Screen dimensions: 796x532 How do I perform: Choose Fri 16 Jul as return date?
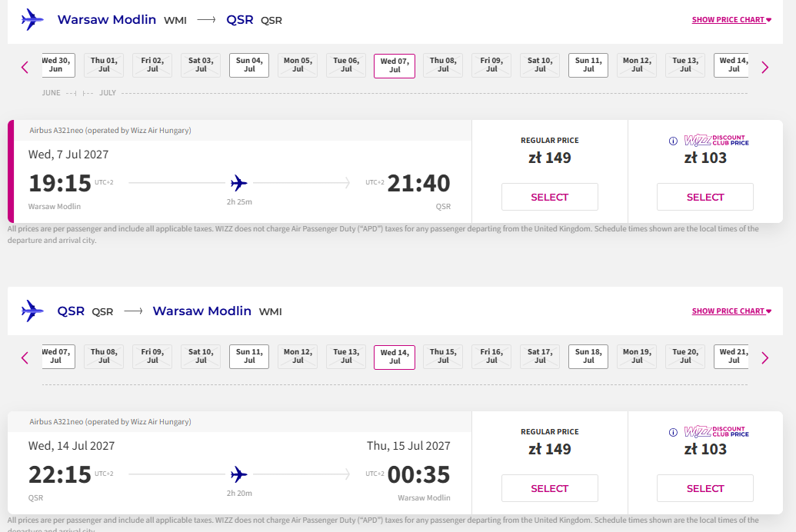click(x=491, y=357)
